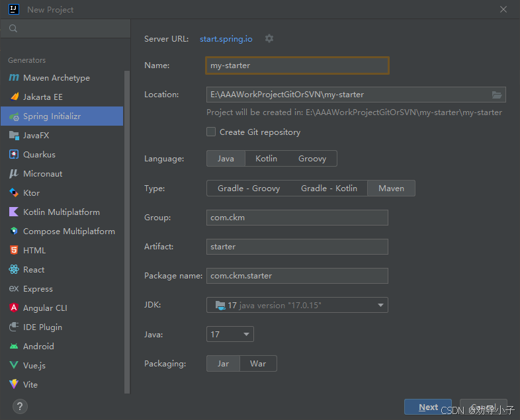The height and width of the screenshot is (420, 520).
Task: Open the JDK dropdown
Action: coord(297,305)
